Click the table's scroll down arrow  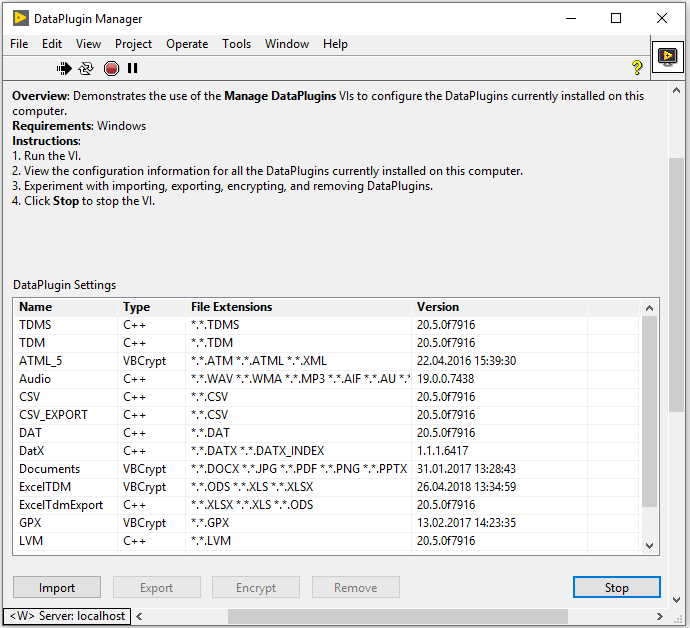click(x=649, y=546)
